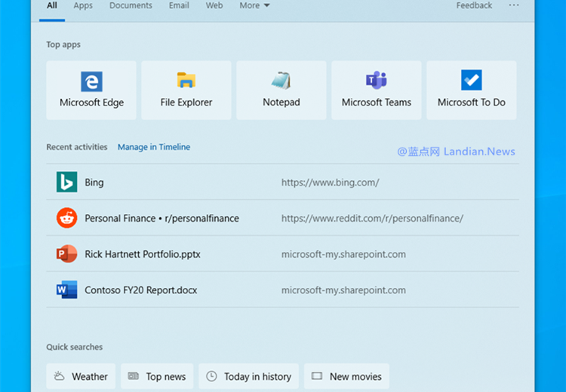
Task: Click the https://www.bing.com/ URL
Action: point(331,182)
